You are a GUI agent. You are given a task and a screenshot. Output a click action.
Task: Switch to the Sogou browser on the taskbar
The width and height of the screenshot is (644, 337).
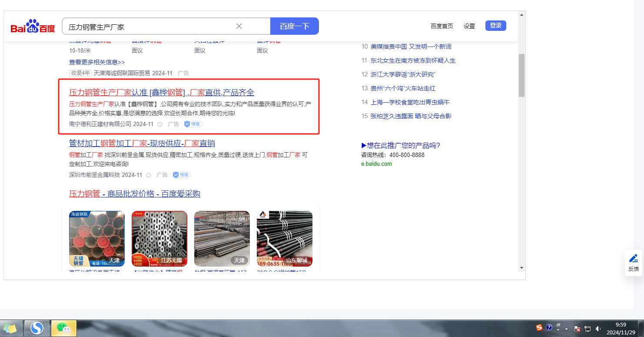tap(37, 328)
